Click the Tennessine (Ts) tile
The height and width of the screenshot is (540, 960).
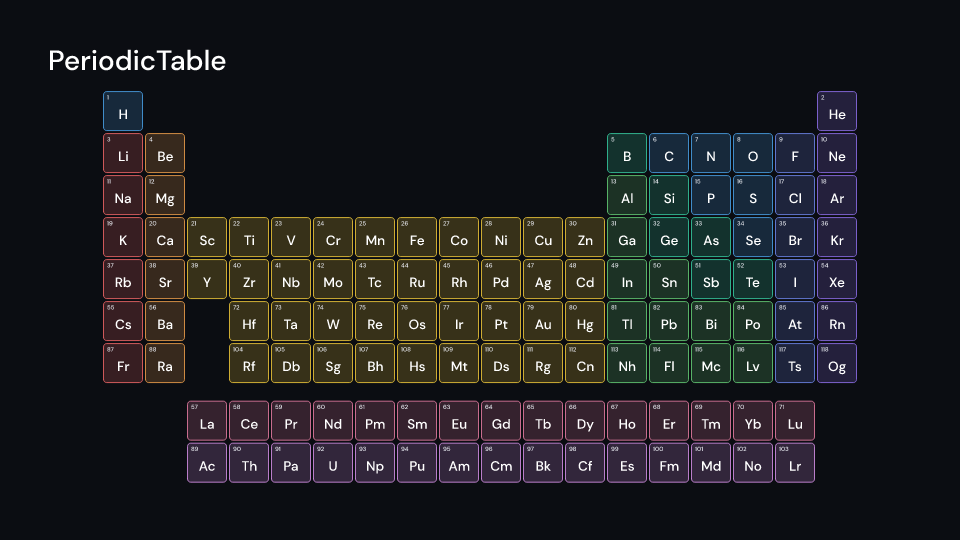click(x=795, y=363)
